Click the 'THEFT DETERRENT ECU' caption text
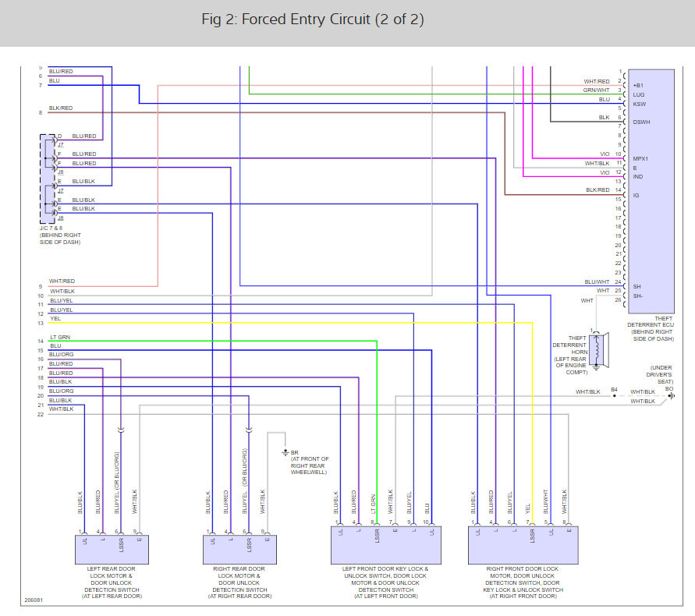This screenshot has width=695, height=616. [651, 328]
